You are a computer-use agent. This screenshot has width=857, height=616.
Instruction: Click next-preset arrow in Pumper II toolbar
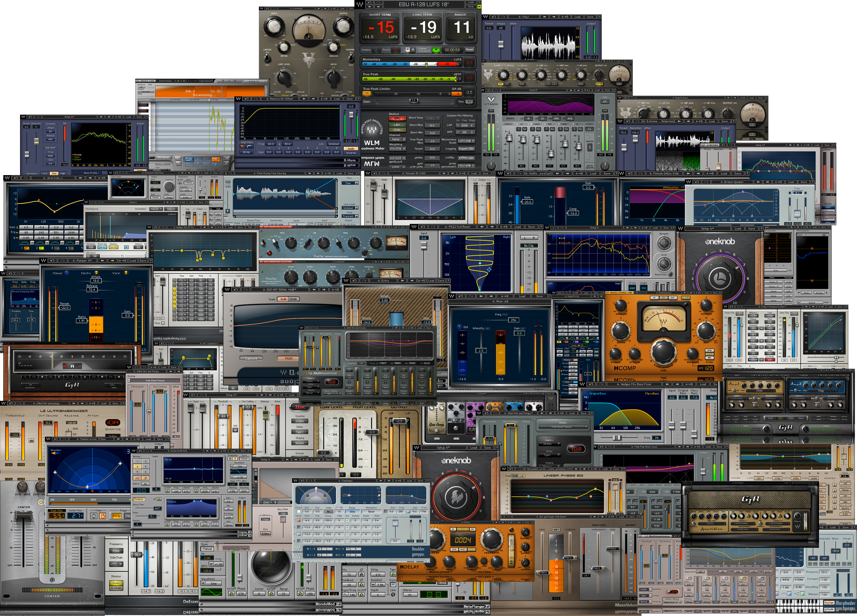pos(113,261)
